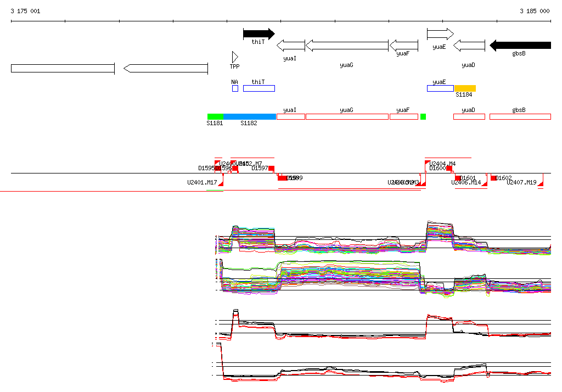This screenshot has width=562, height=392.
Task: Select the S1181 text label
Action: (x=215, y=123)
